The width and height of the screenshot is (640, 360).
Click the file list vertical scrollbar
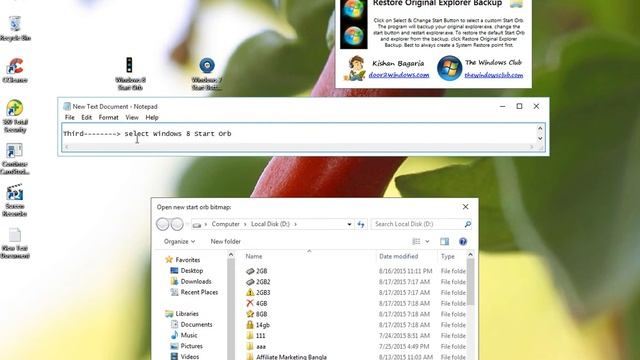470,282
